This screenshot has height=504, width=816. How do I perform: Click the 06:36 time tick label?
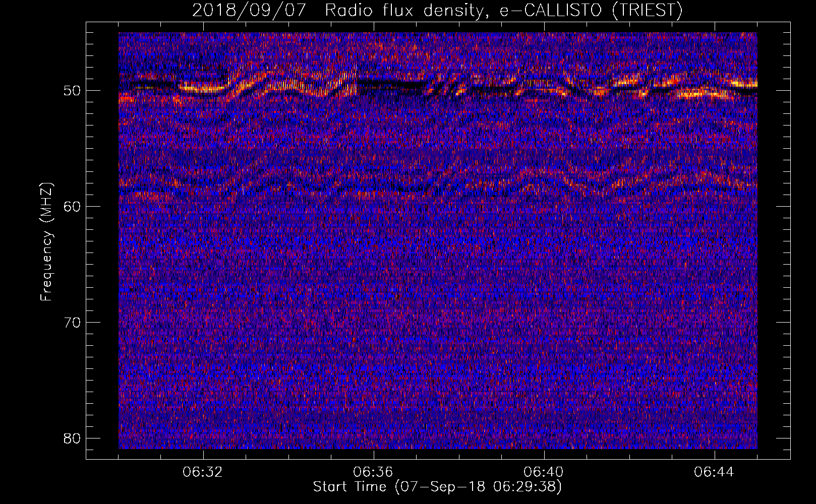click(x=373, y=472)
